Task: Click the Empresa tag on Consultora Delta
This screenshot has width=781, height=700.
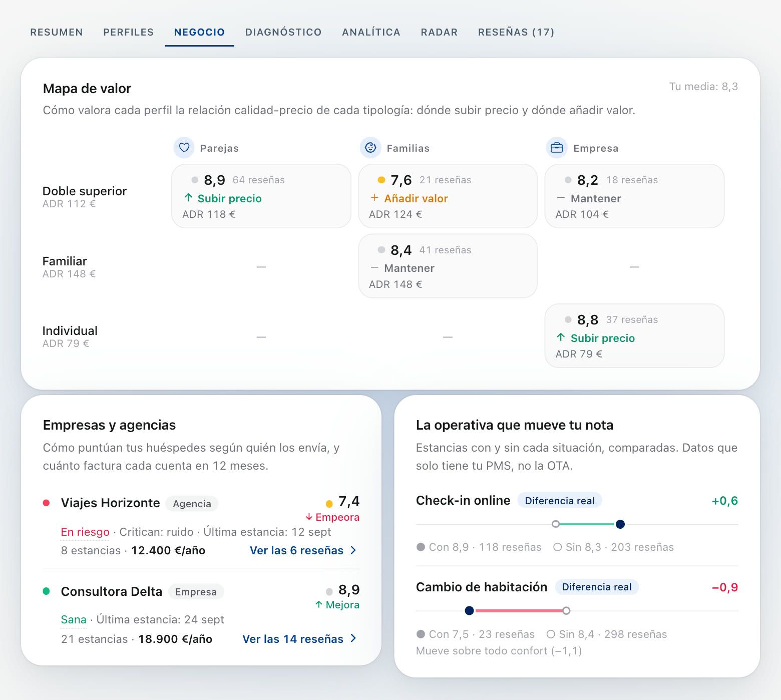Action: (x=196, y=592)
